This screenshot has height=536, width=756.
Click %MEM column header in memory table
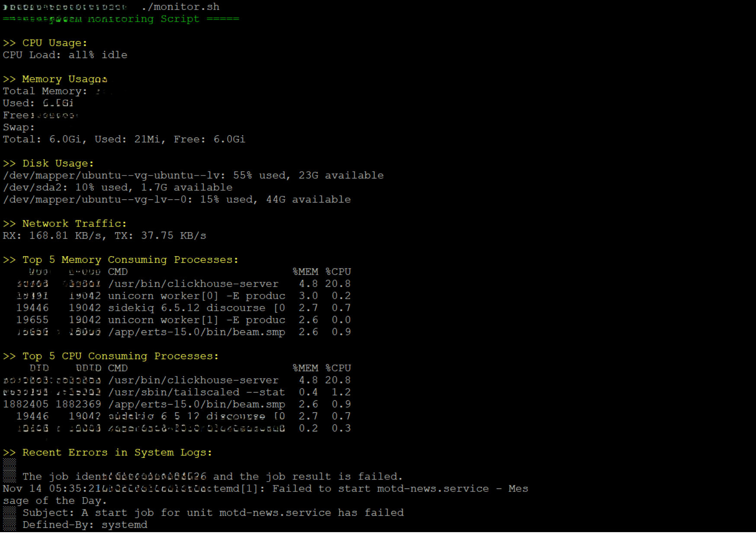click(x=305, y=272)
